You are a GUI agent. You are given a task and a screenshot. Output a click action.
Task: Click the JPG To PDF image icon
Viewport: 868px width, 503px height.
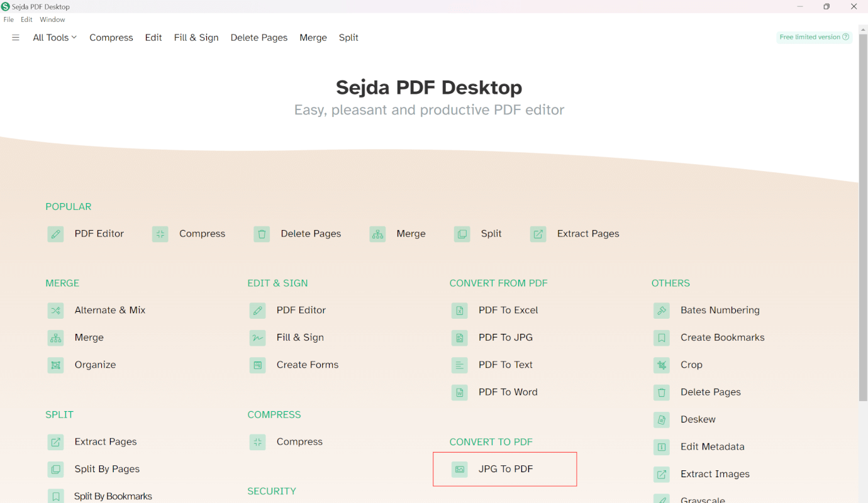(x=460, y=470)
